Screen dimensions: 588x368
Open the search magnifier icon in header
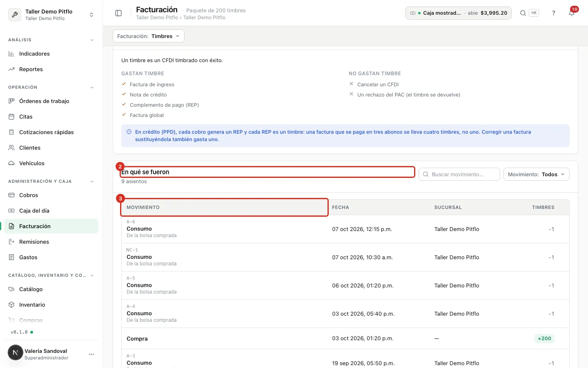523,13
